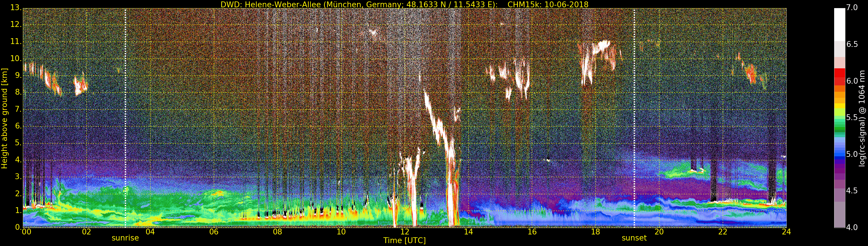Click the '10' time tick label
This screenshot has height=246, width=868.
(x=341, y=232)
